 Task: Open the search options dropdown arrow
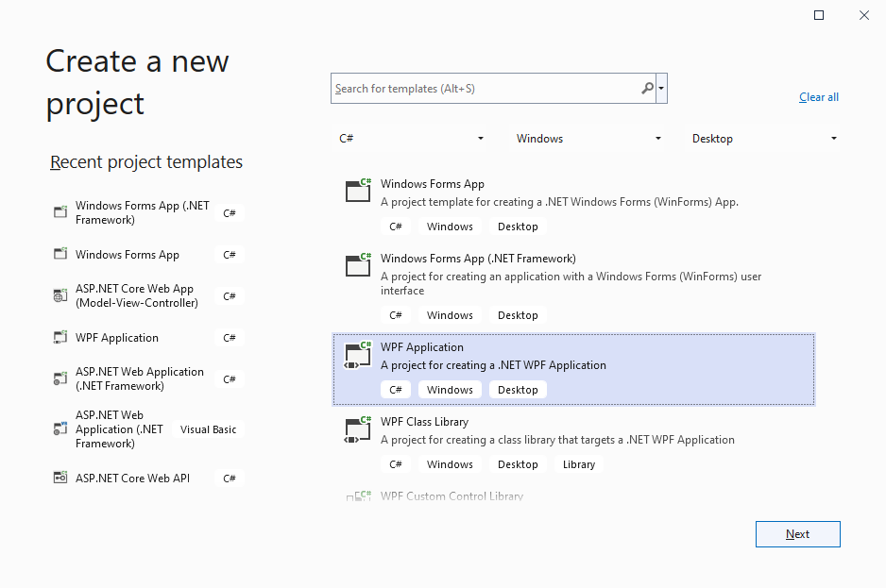click(661, 88)
